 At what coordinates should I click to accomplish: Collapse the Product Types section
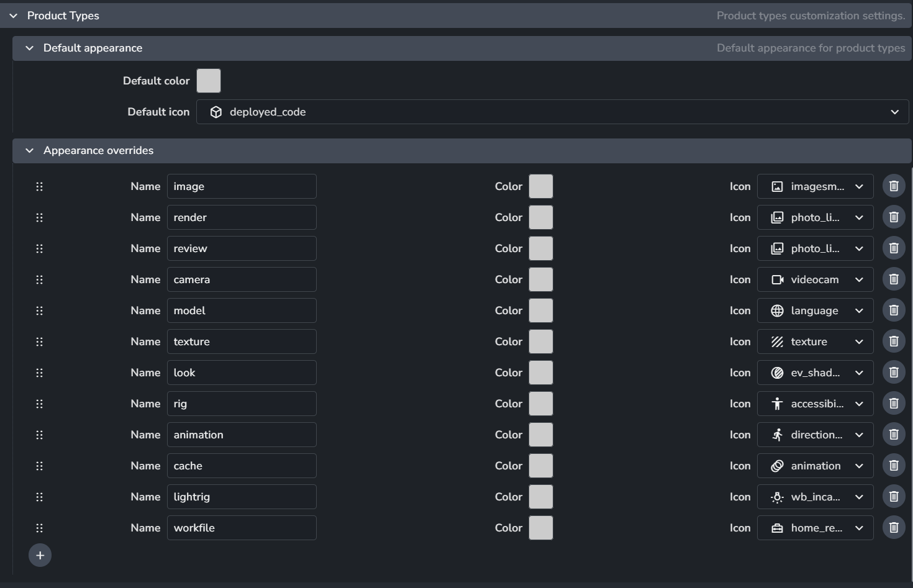tap(14, 16)
